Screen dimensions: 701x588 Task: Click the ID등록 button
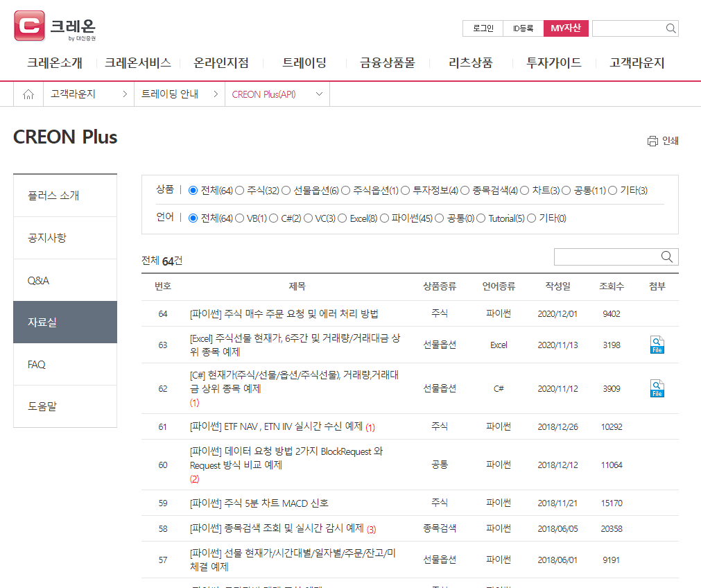click(x=523, y=28)
